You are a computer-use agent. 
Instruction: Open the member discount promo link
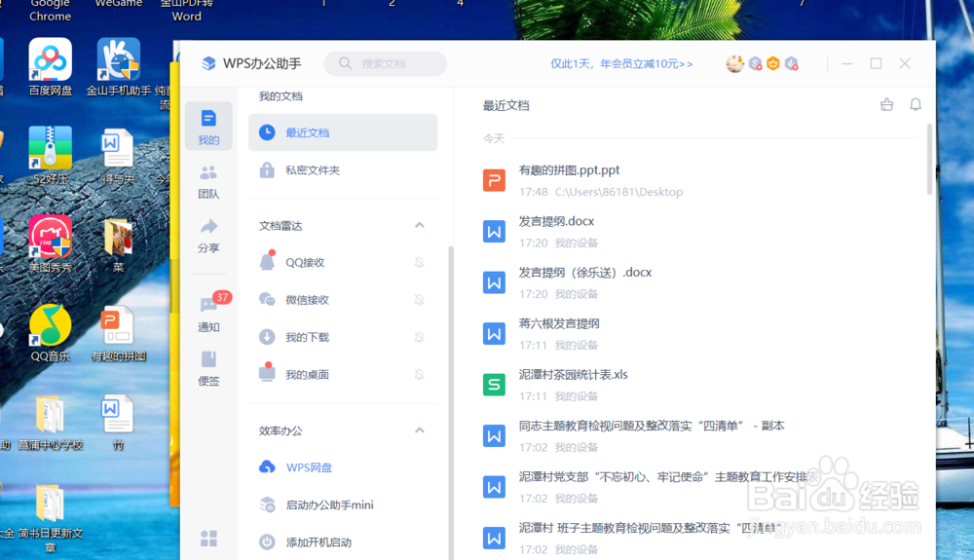coord(621,64)
